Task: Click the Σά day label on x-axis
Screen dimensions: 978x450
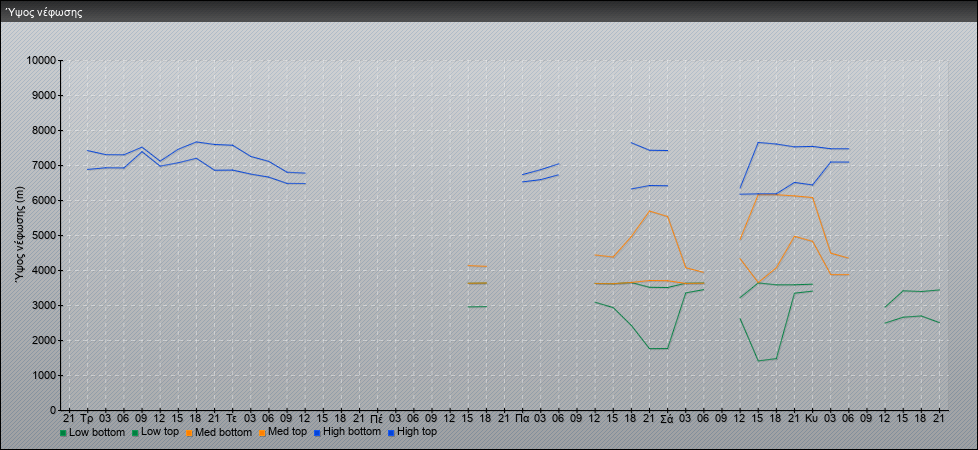Action: tap(666, 418)
